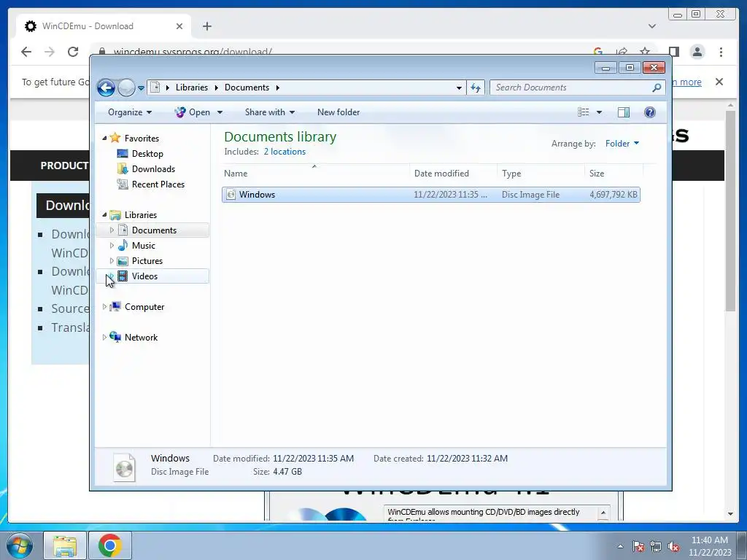
Task: Toggle the preview pane
Action: pos(624,112)
